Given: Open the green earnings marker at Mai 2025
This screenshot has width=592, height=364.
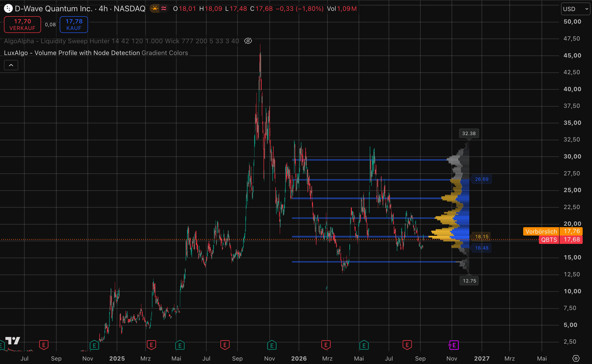Looking at the screenshot, I should coord(180,345).
